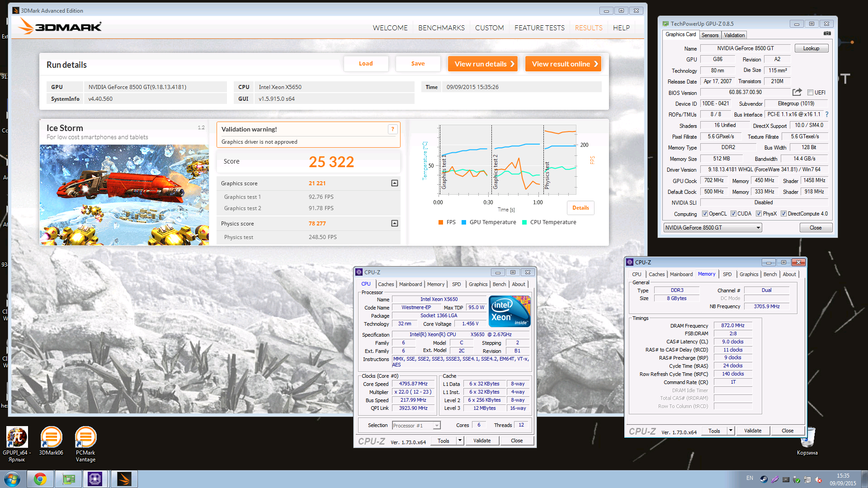The width and height of the screenshot is (868, 488).
Task: Click Validate in the CPU-Z CPU window
Action: tap(482, 441)
